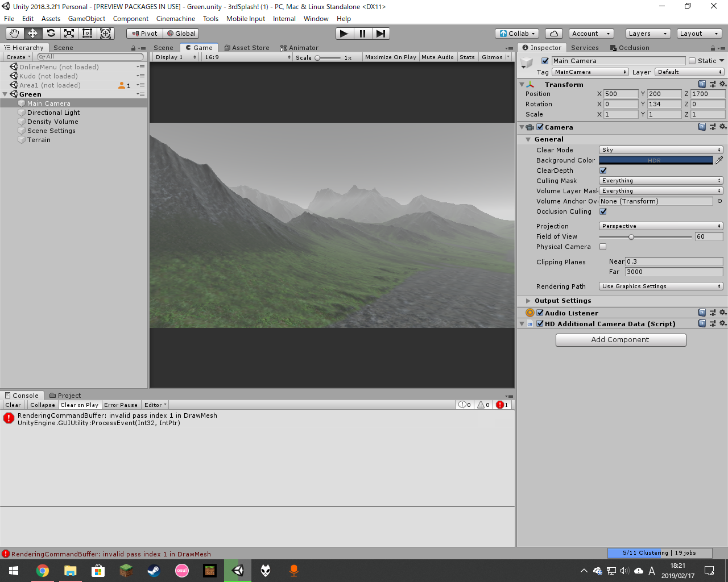
Task: Open the Clear Mode dropdown
Action: (661, 150)
